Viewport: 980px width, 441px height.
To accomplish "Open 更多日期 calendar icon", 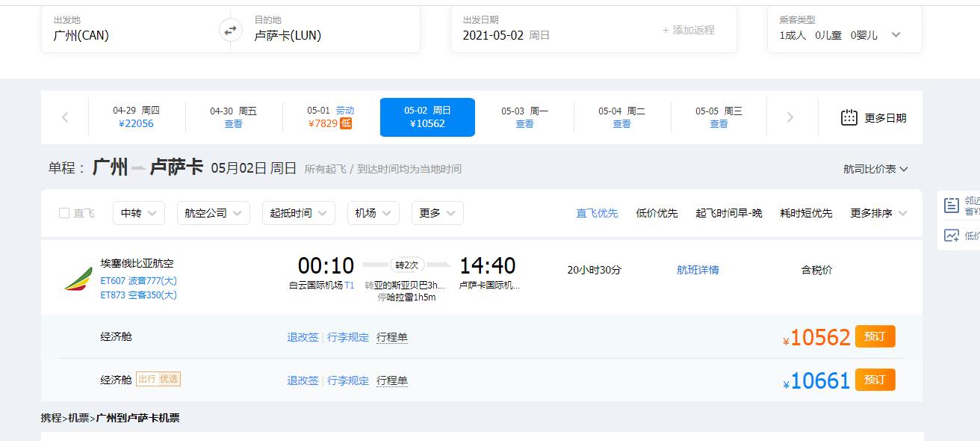I will [x=848, y=117].
